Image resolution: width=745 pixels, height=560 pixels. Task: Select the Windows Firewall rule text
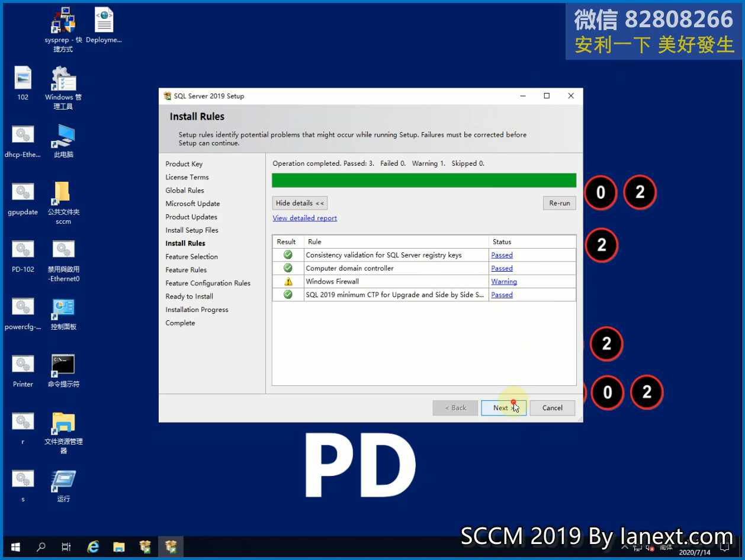[332, 282]
